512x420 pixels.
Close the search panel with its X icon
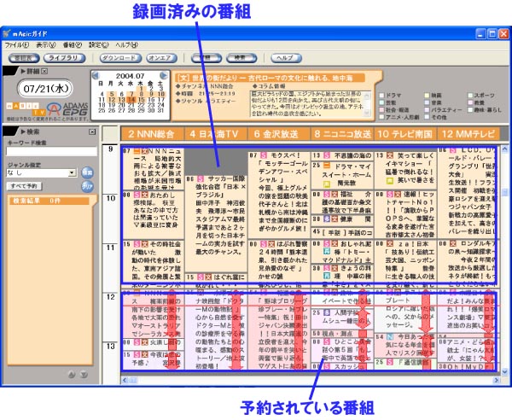click(91, 132)
